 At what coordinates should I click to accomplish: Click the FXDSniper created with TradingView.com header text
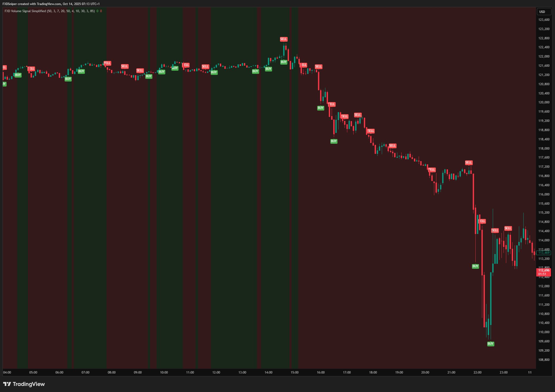click(51, 4)
